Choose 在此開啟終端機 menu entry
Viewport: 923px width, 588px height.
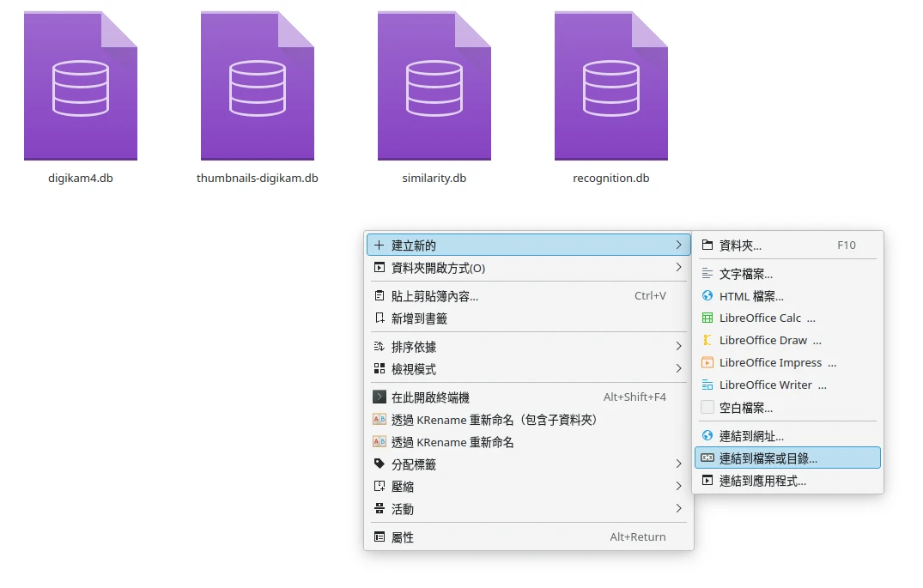click(x=529, y=397)
